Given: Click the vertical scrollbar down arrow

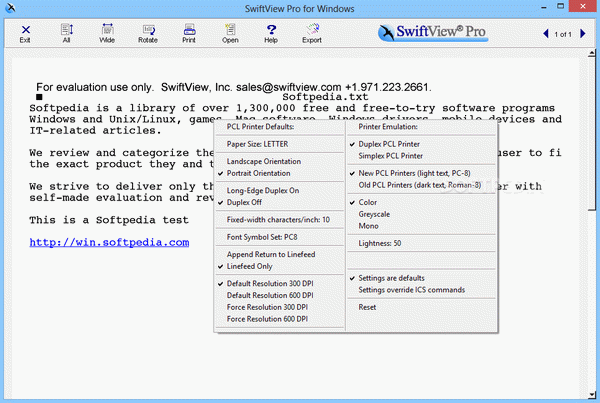Looking at the screenshot, I should (592, 395).
